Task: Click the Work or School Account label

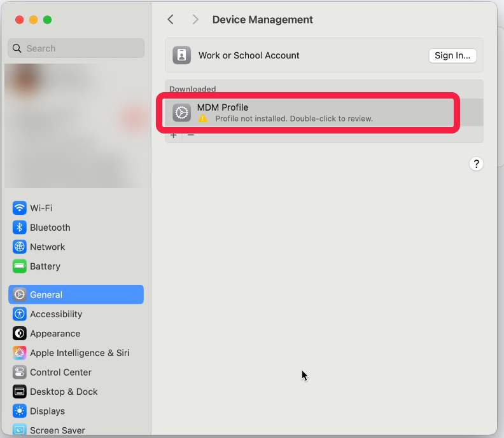Action: pos(249,55)
